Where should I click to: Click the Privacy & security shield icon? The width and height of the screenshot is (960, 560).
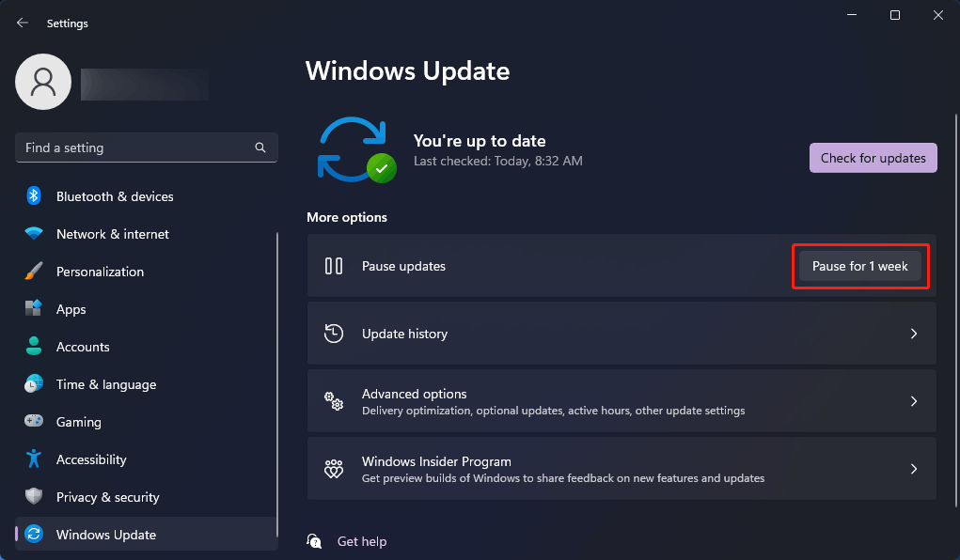pos(35,497)
